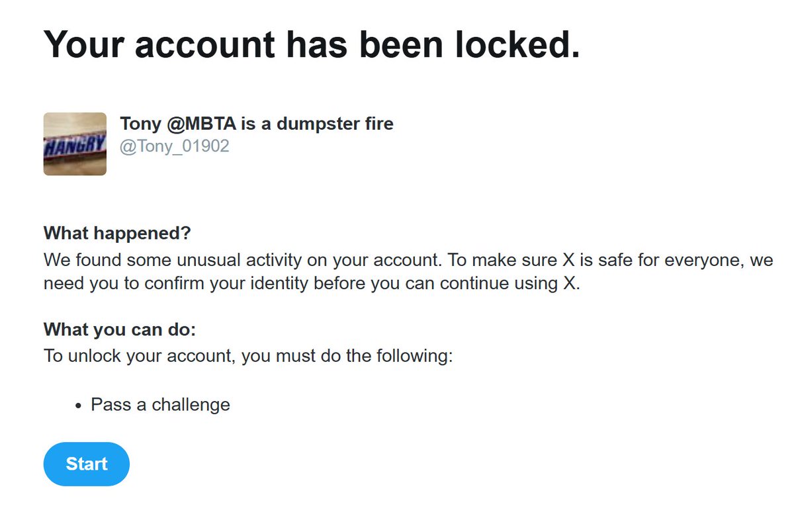Click 'To unlock your account, you must do the following:'
Viewport: 794px width, 532px height.
pyautogui.click(x=248, y=356)
